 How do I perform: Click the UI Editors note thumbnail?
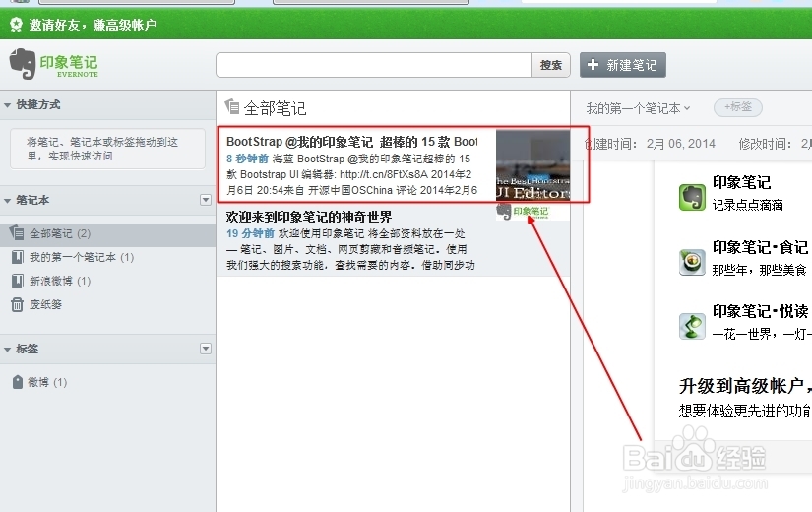[x=532, y=165]
